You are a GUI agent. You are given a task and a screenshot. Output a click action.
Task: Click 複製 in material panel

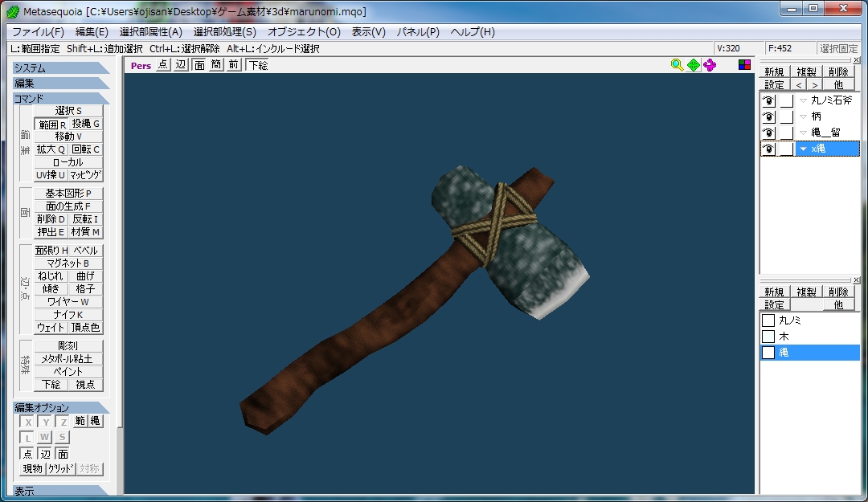[806, 292]
